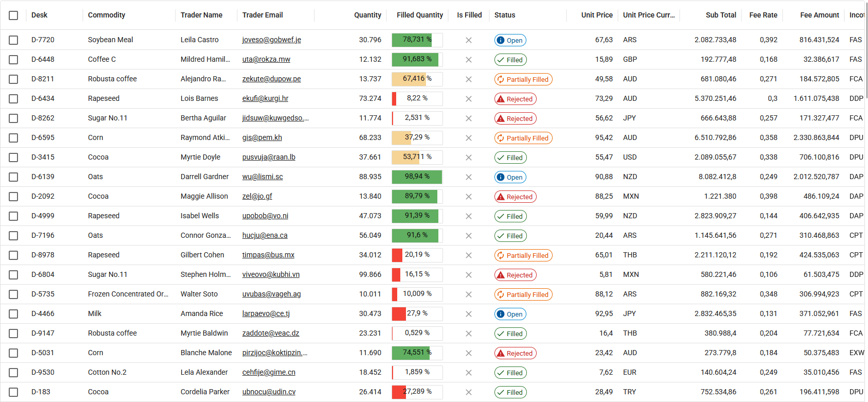
Task: Click the Rejected status chip for D-2092
Action: [x=516, y=197]
